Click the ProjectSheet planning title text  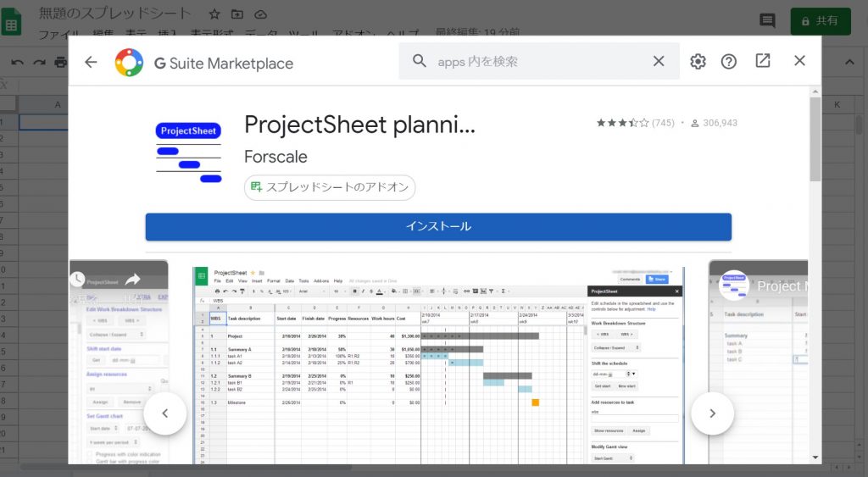tap(359, 125)
